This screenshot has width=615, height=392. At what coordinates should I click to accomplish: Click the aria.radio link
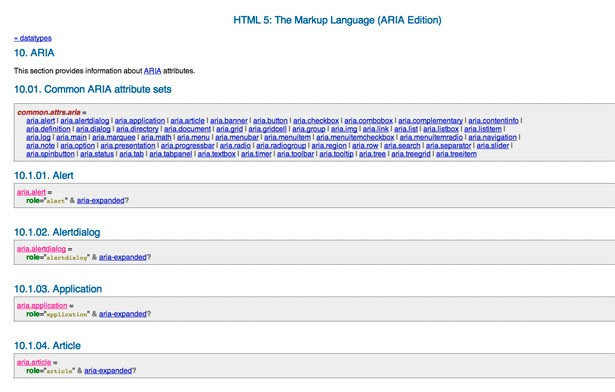click(x=235, y=145)
